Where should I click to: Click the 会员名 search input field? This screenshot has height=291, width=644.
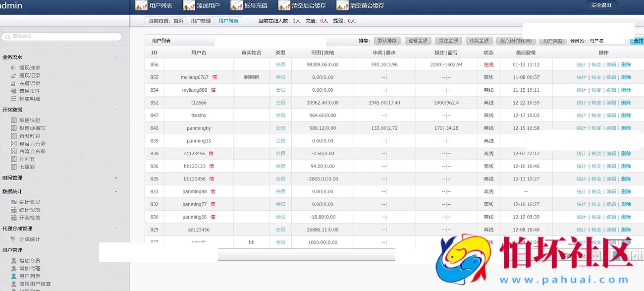[x=608, y=41]
